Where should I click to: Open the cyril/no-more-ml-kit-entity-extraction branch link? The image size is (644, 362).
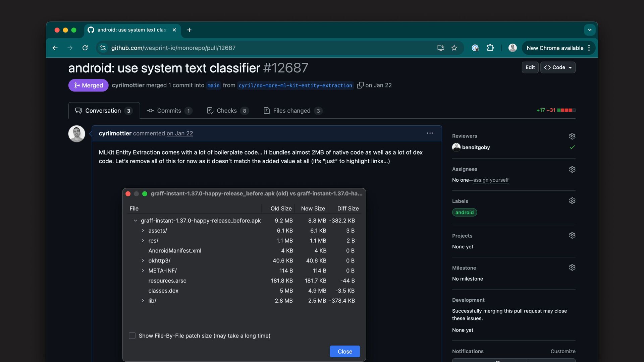click(295, 85)
